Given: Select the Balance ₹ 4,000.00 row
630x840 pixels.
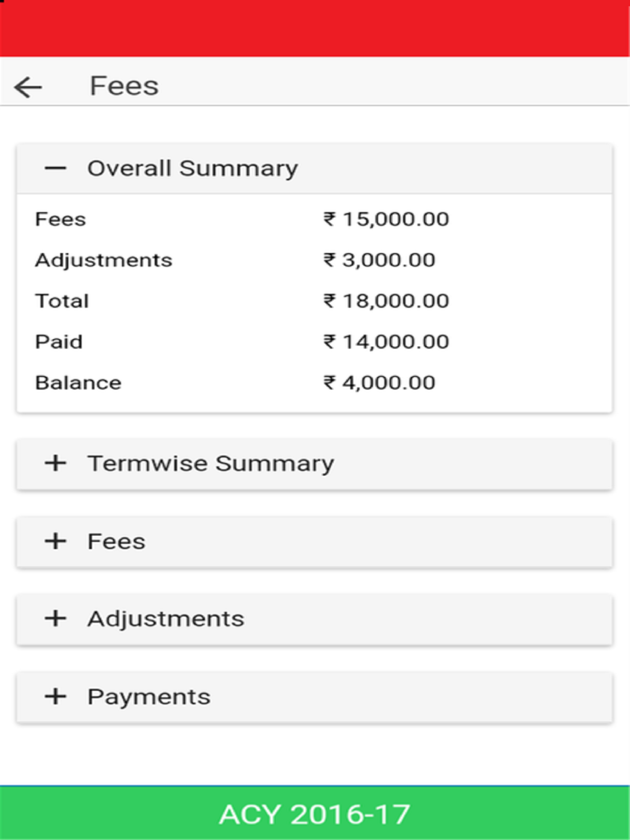Looking at the screenshot, I should [315, 382].
